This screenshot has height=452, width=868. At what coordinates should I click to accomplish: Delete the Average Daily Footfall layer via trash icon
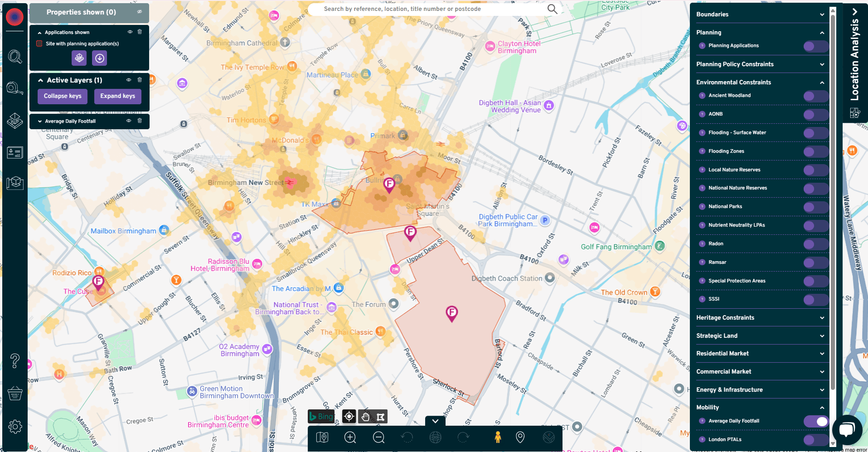coord(140,121)
